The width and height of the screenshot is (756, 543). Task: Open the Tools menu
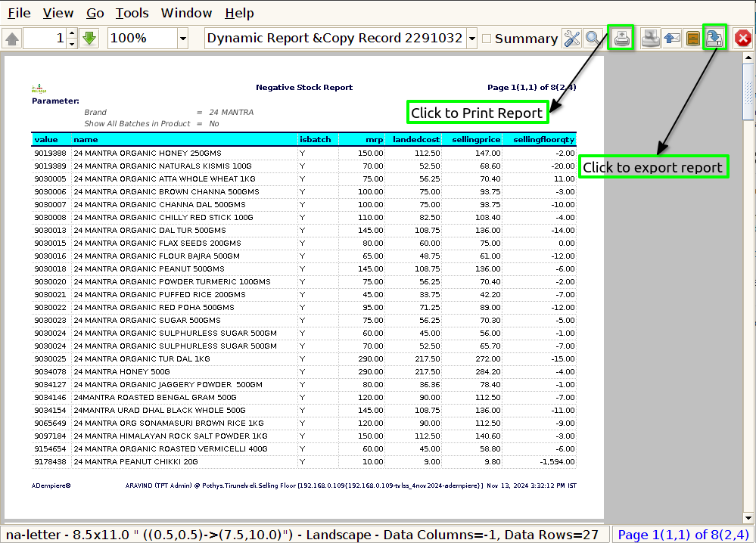[x=132, y=13]
